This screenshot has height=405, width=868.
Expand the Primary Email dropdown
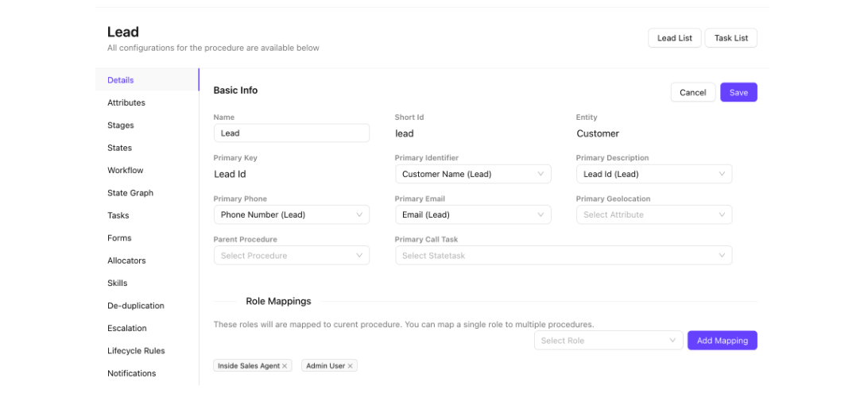point(472,214)
